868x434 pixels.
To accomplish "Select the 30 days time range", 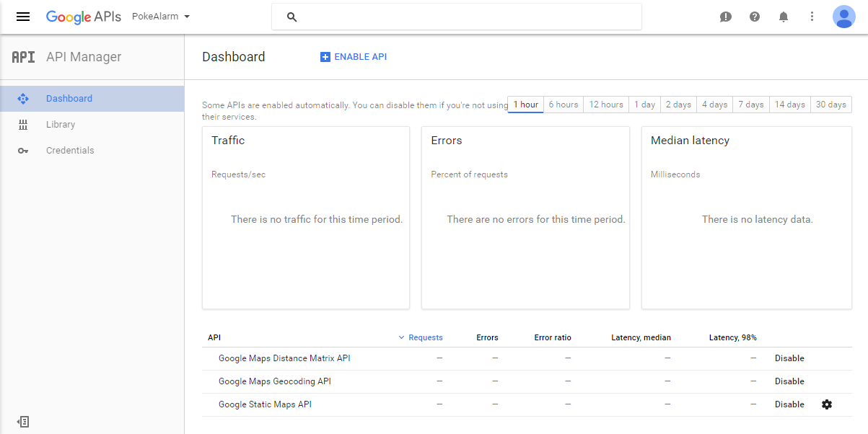I will pos(831,105).
